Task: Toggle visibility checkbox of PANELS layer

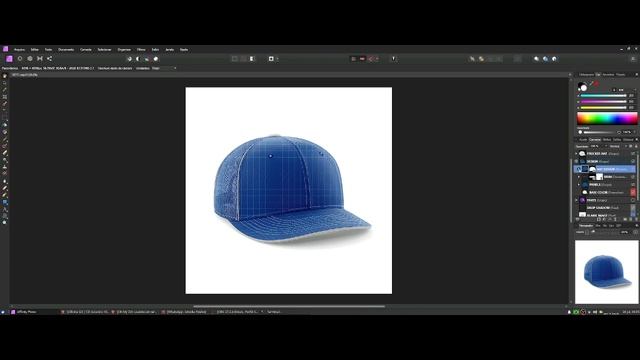Action: [x=633, y=185]
